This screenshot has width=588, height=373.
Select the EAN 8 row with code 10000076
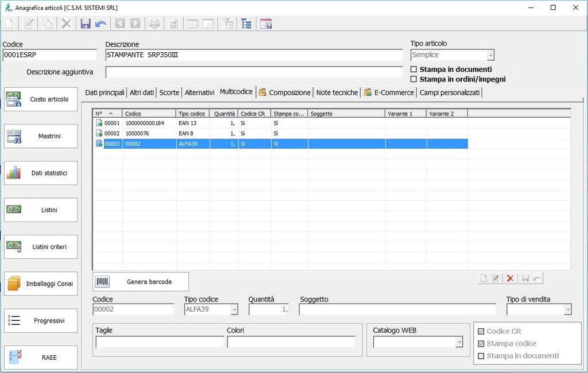(x=280, y=134)
